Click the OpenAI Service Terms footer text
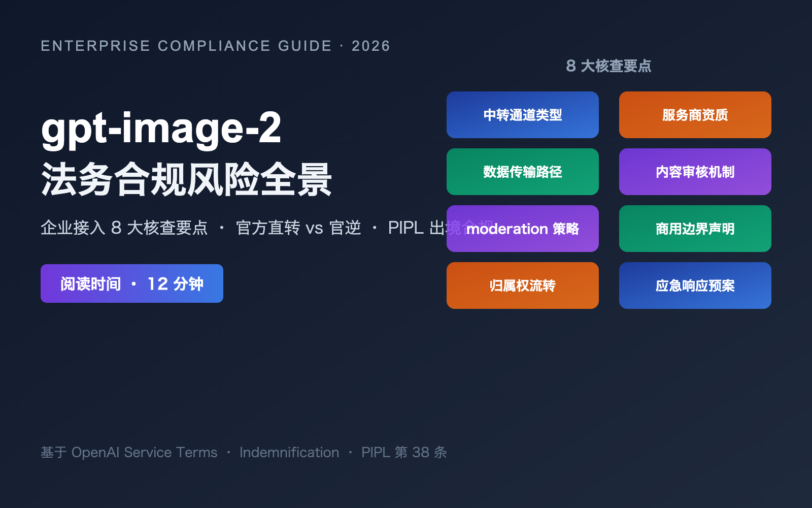Screen dimensions: 812x508 pyautogui.click(x=144, y=452)
